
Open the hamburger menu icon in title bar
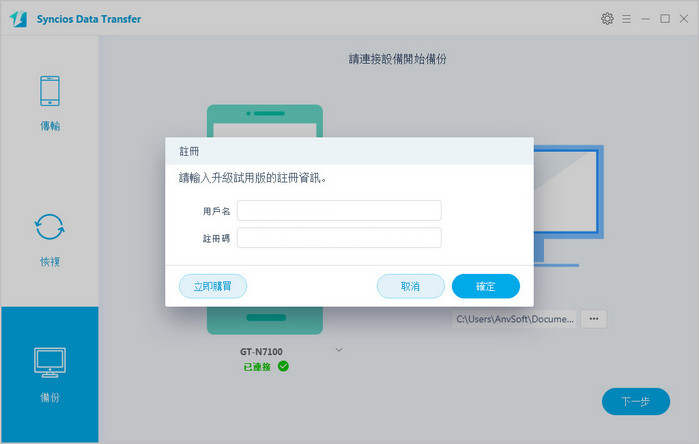[626, 19]
